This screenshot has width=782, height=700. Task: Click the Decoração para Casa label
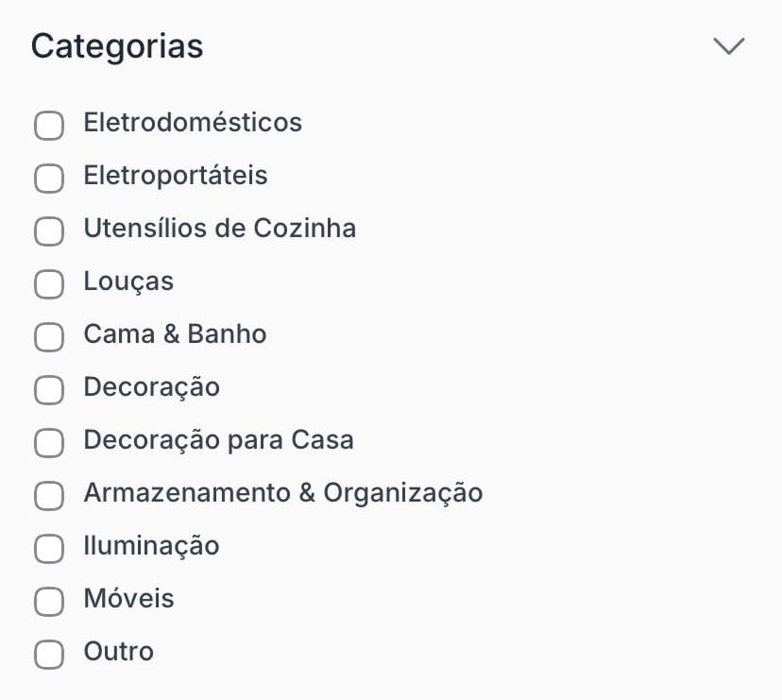[x=218, y=440]
